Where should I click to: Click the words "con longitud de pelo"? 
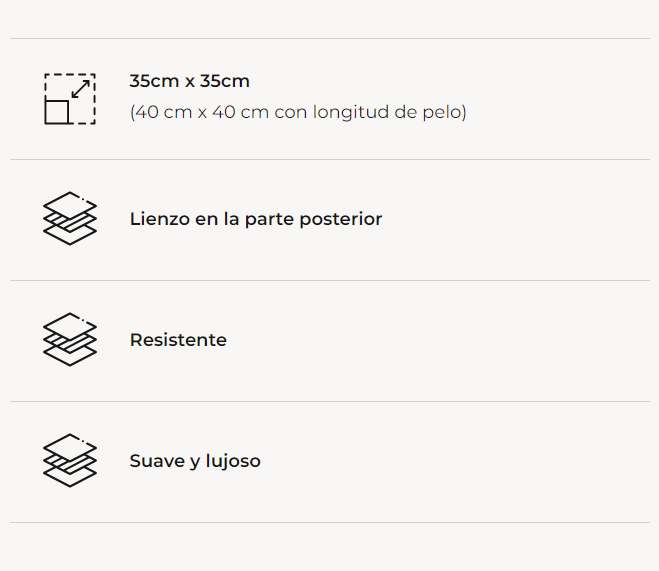pyautogui.click(x=371, y=112)
